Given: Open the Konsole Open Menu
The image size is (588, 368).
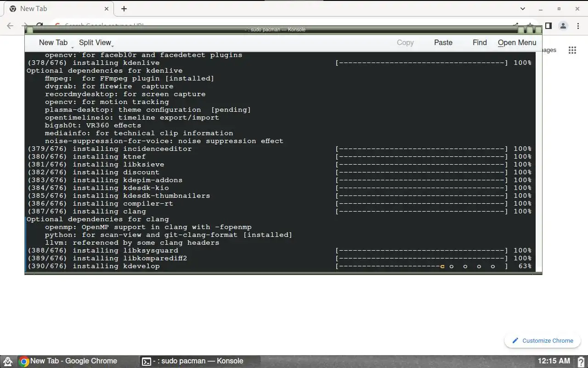Looking at the screenshot, I should [517, 42].
